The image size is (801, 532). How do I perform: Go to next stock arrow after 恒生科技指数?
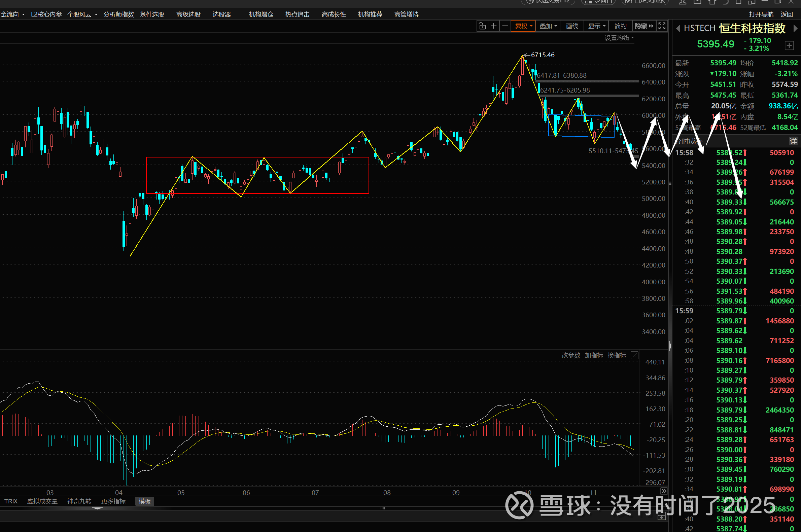pos(795,29)
